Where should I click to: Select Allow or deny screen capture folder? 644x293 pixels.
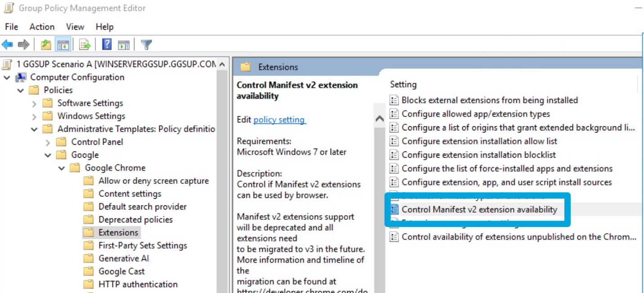click(154, 181)
